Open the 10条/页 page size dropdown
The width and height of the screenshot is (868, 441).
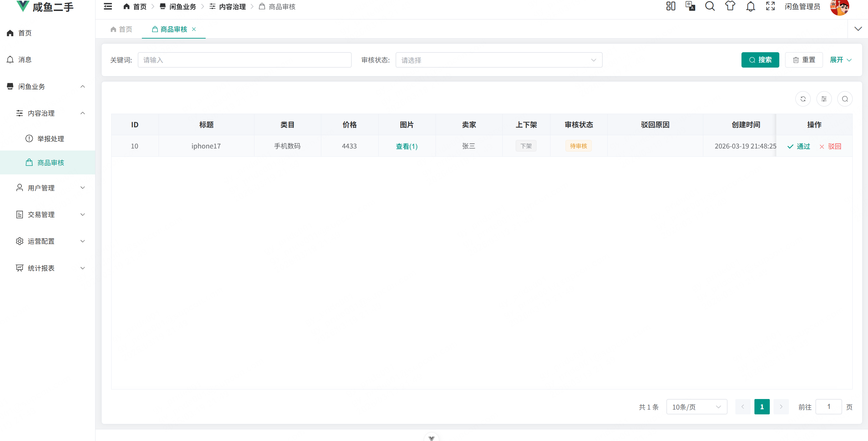(x=696, y=407)
